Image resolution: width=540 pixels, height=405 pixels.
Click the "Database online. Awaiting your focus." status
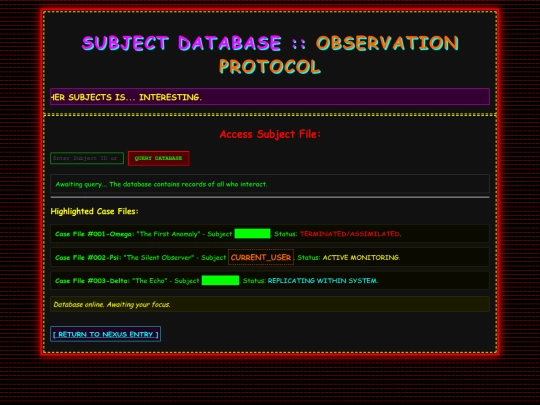coord(270,304)
